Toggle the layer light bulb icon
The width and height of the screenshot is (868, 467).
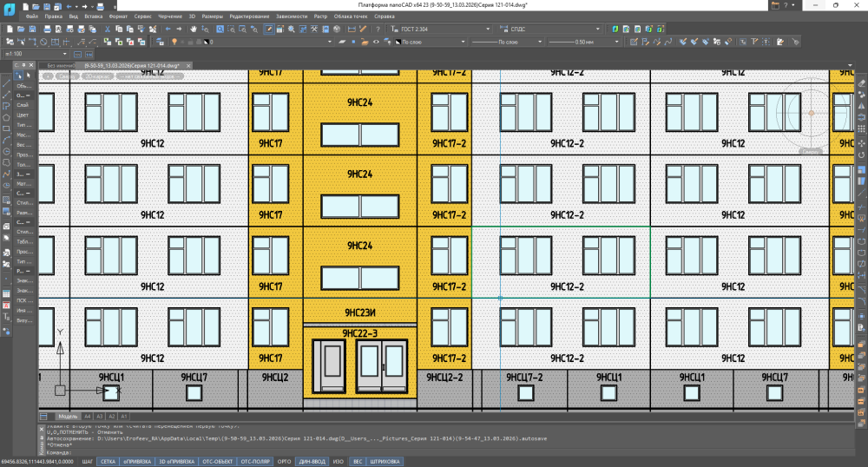point(174,42)
